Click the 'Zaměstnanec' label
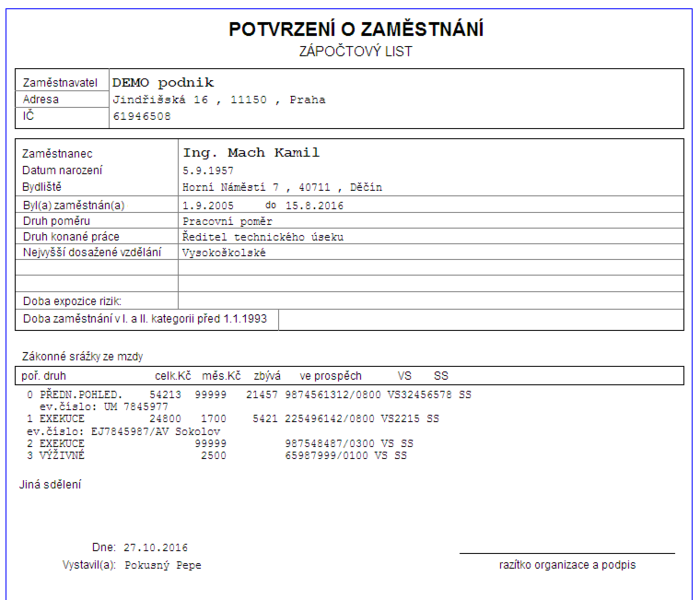 (x=57, y=154)
